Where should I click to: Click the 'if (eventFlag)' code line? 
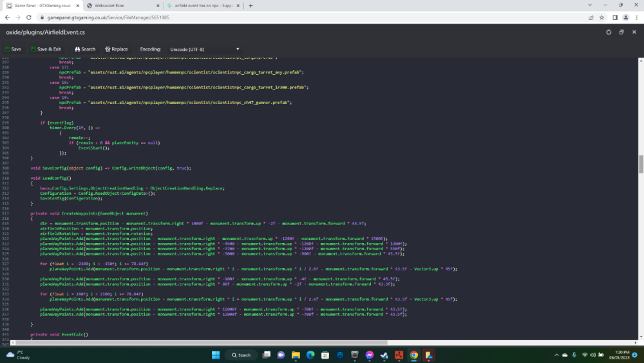[57, 123]
